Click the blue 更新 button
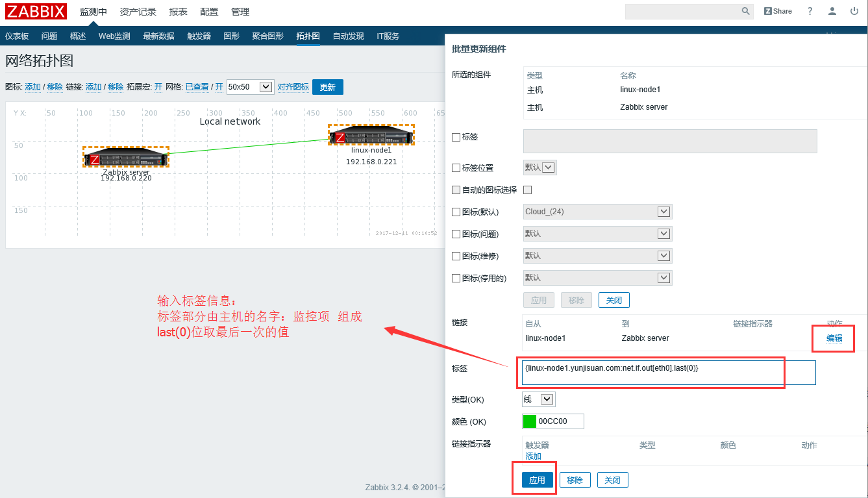868x498 pixels. tap(328, 87)
